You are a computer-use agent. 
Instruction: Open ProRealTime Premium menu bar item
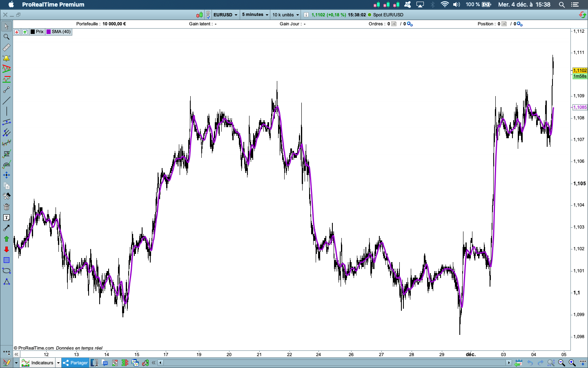[x=53, y=4]
